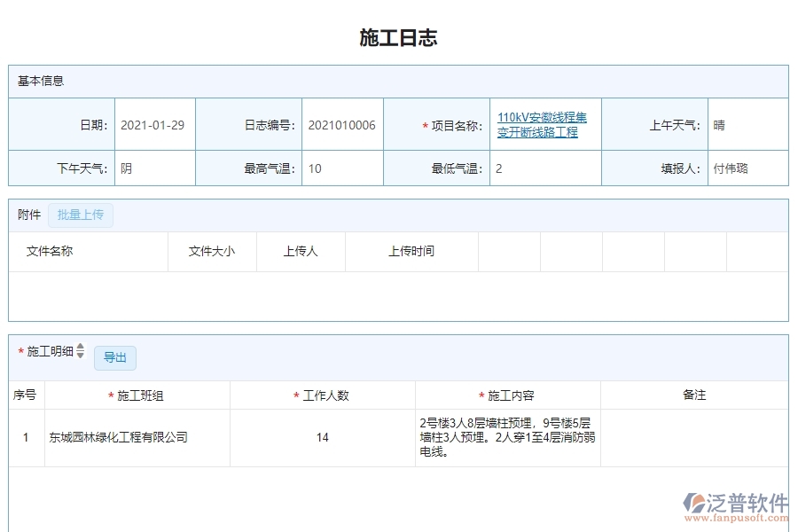Sort 施工明细 descending with the down arrow
798x532 pixels.
pyautogui.click(x=79, y=355)
